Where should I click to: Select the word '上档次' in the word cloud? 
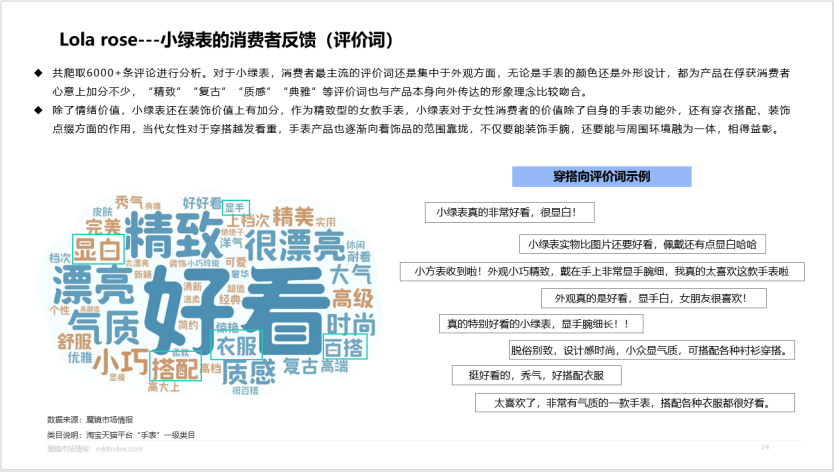[x=249, y=221]
